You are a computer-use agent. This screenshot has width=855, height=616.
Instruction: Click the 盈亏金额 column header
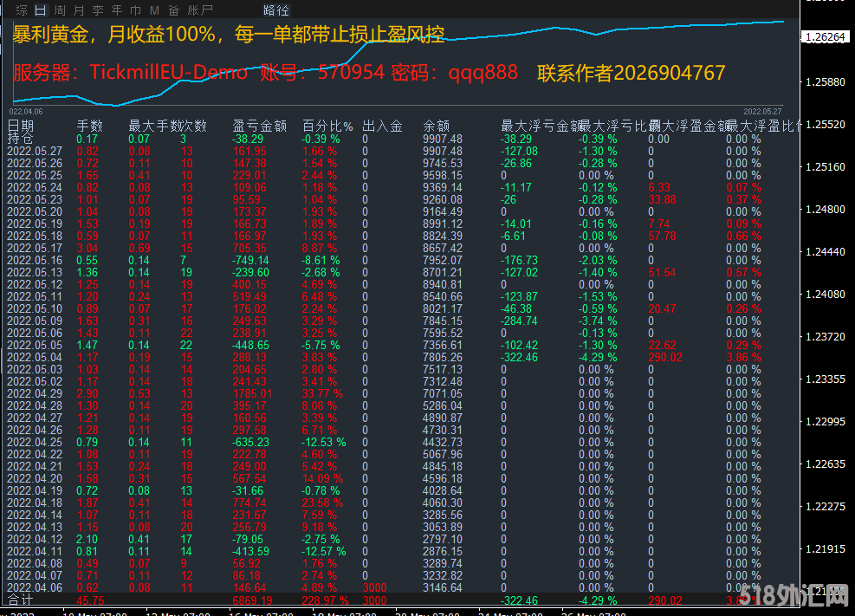click(260, 126)
